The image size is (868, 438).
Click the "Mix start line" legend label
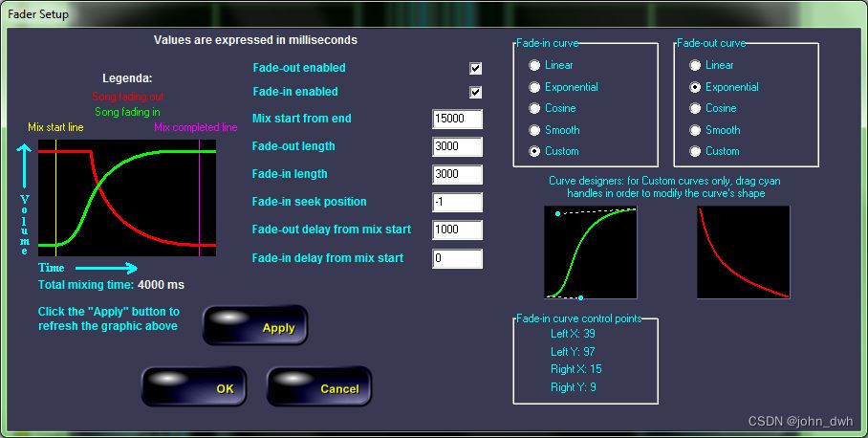(x=55, y=127)
